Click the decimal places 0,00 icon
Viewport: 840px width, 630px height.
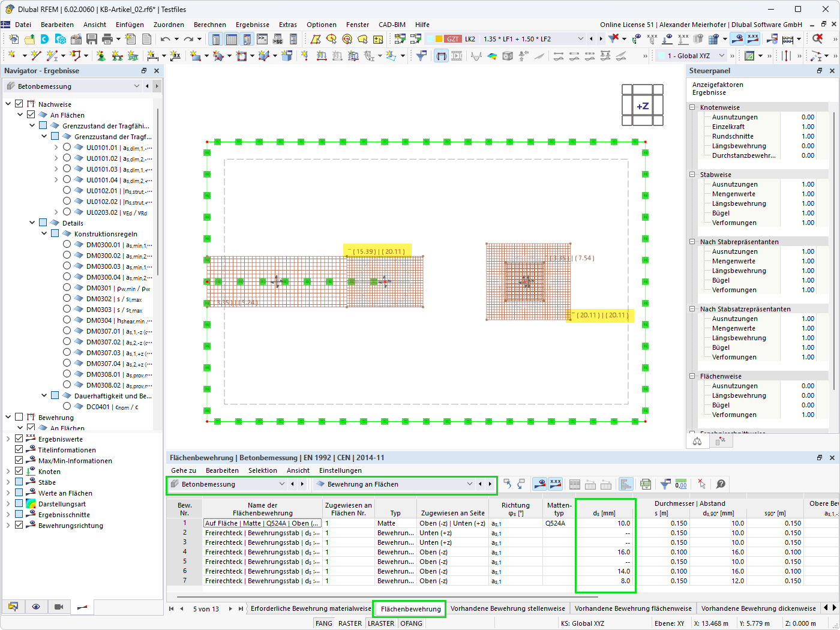(681, 484)
